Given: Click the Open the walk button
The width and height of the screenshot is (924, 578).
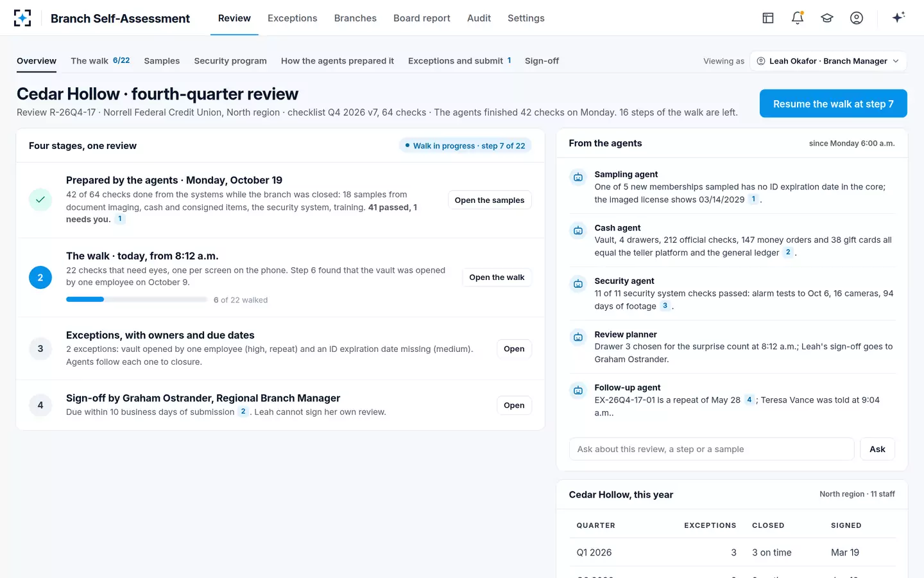Looking at the screenshot, I should [497, 277].
